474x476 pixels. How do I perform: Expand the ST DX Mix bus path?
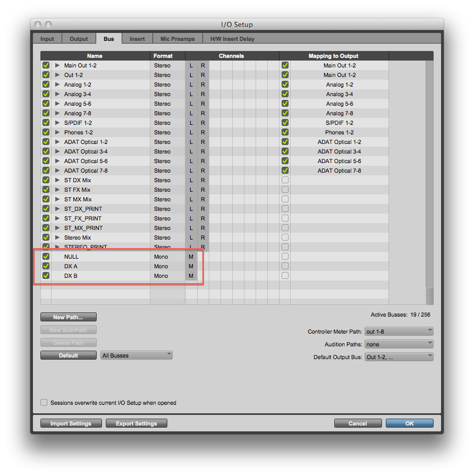coord(57,180)
